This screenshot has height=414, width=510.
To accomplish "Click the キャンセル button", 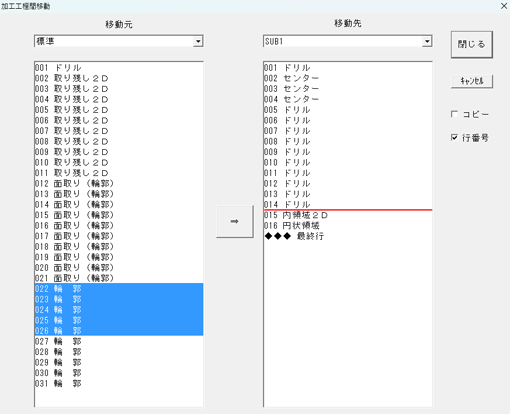I will [472, 81].
